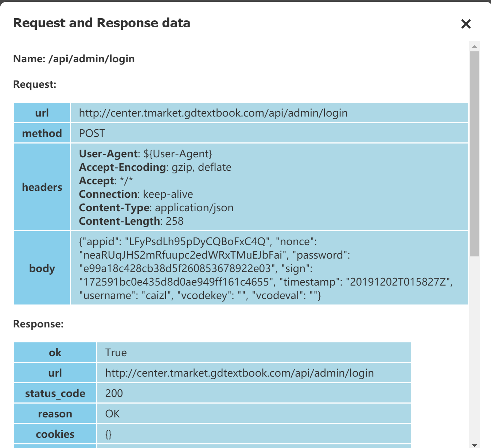
Task: Click the vertical scrollbar thumb
Action: (x=474, y=153)
